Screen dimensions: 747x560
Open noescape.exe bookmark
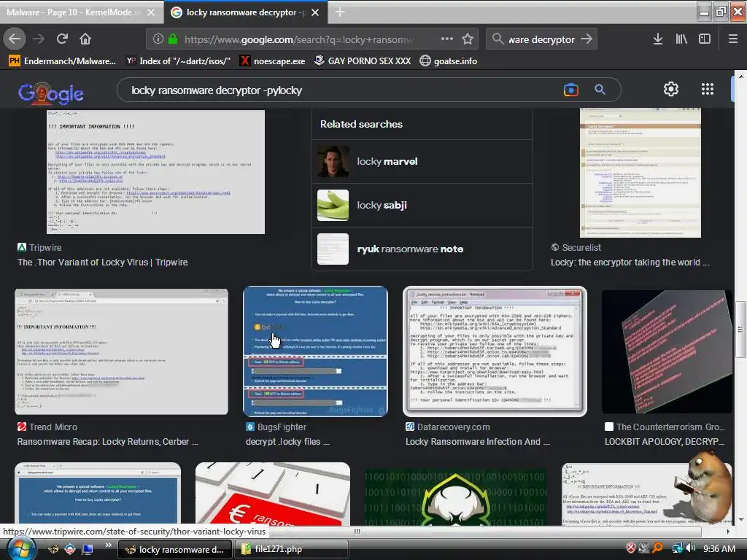coord(273,61)
